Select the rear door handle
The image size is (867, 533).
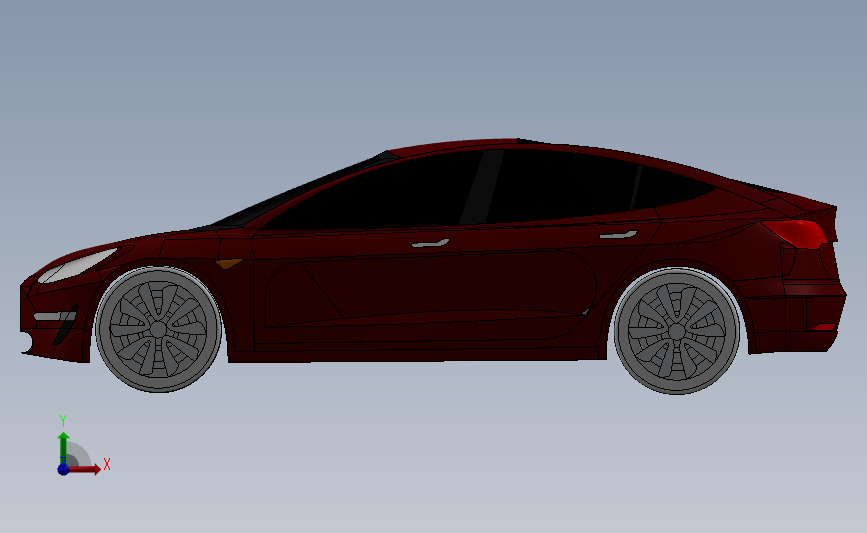tap(619, 235)
